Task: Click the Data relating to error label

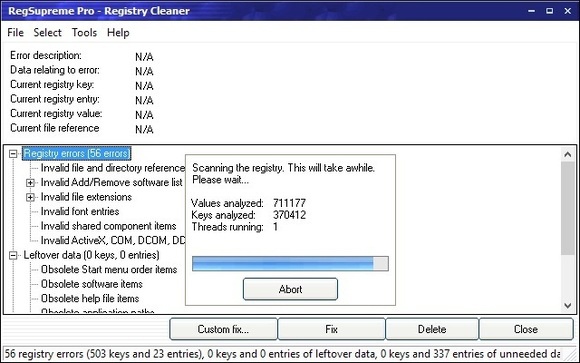Action: click(x=55, y=70)
